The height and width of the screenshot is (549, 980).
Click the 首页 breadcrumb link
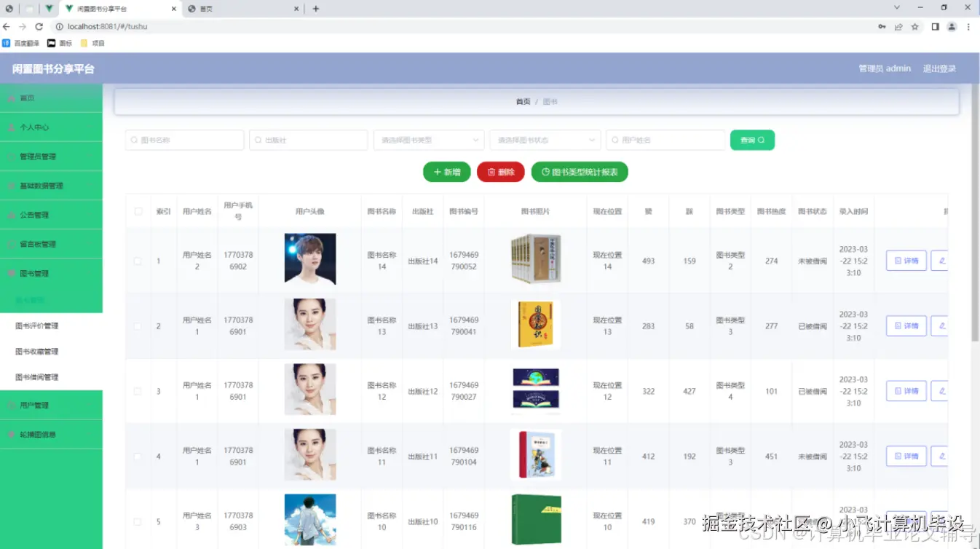523,102
